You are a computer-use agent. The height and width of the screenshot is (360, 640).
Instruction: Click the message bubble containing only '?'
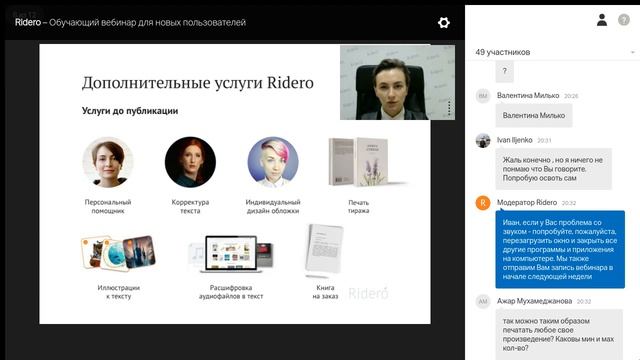pyautogui.click(x=504, y=71)
